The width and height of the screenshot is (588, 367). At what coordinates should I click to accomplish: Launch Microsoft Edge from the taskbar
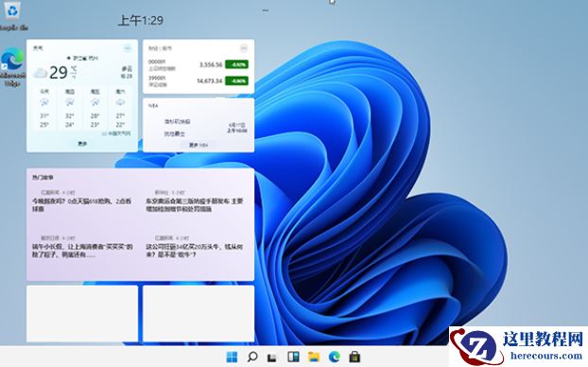[x=334, y=357]
